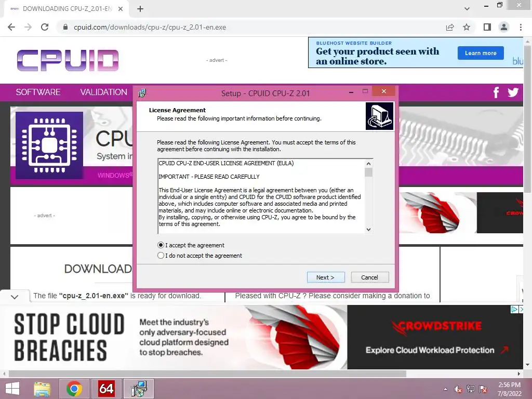The height and width of the screenshot is (399, 532).
Task: Open Chrome side panel icon
Action: 487,27
